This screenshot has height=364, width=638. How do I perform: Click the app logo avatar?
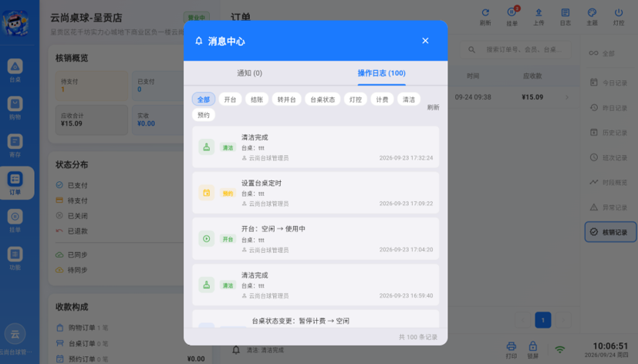pyautogui.click(x=15, y=23)
